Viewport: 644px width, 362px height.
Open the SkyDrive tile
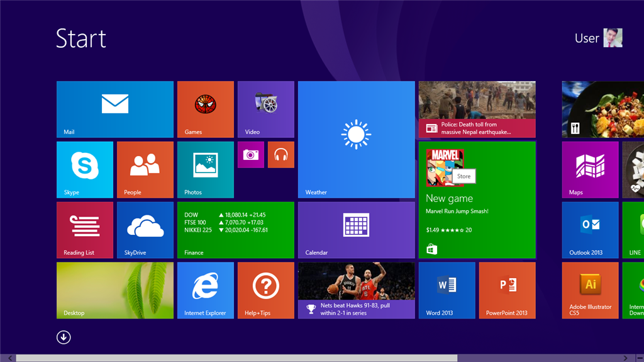pyautogui.click(x=145, y=230)
